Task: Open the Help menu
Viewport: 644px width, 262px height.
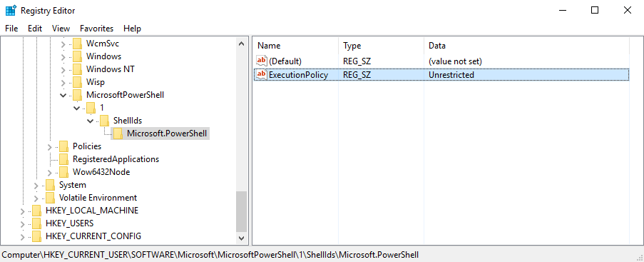Action: tap(132, 29)
